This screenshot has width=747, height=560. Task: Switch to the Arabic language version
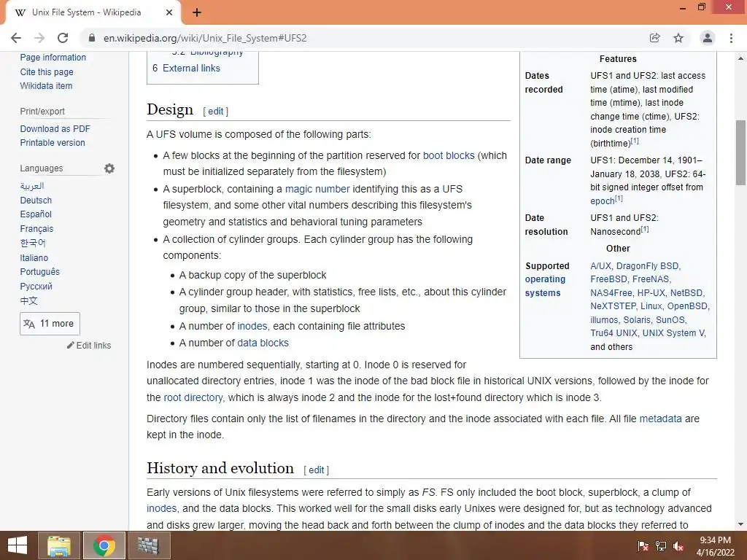click(x=32, y=186)
